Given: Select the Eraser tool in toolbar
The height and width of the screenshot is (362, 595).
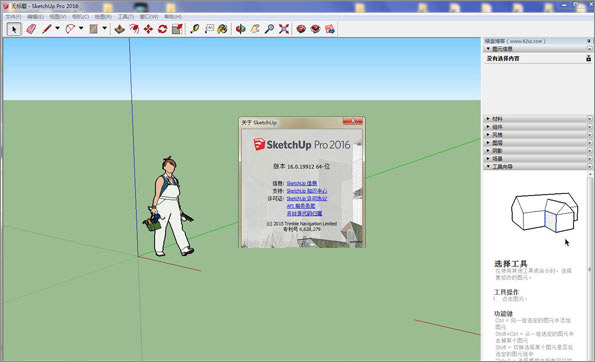Looking at the screenshot, I should (x=31, y=29).
